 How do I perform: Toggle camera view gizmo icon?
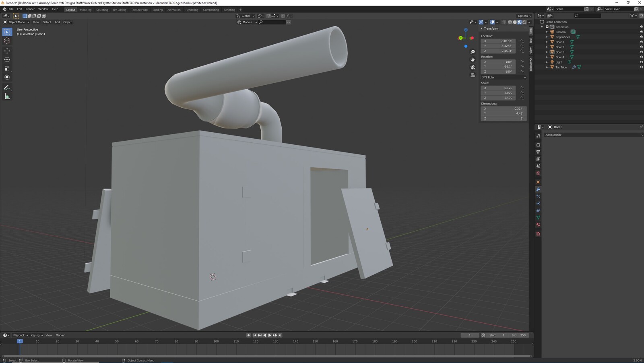[x=473, y=67]
